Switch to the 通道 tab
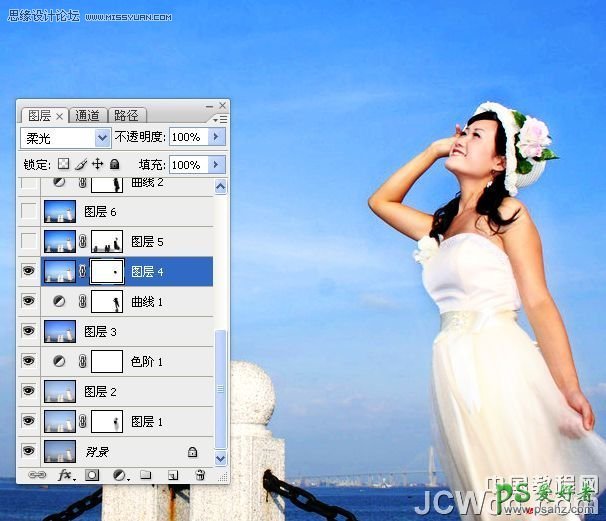This screenshot has width=606, height=521. click(x=88, y=116)
